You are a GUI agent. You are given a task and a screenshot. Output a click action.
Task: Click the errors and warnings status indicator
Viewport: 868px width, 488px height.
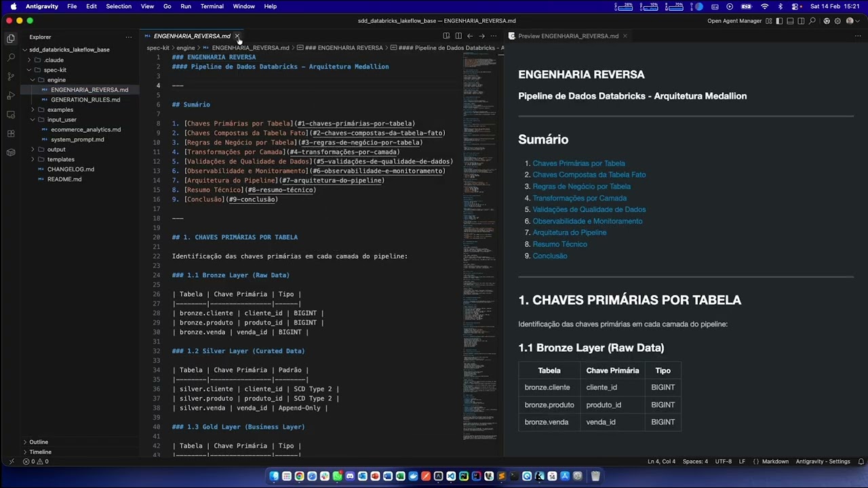point(36,462)
